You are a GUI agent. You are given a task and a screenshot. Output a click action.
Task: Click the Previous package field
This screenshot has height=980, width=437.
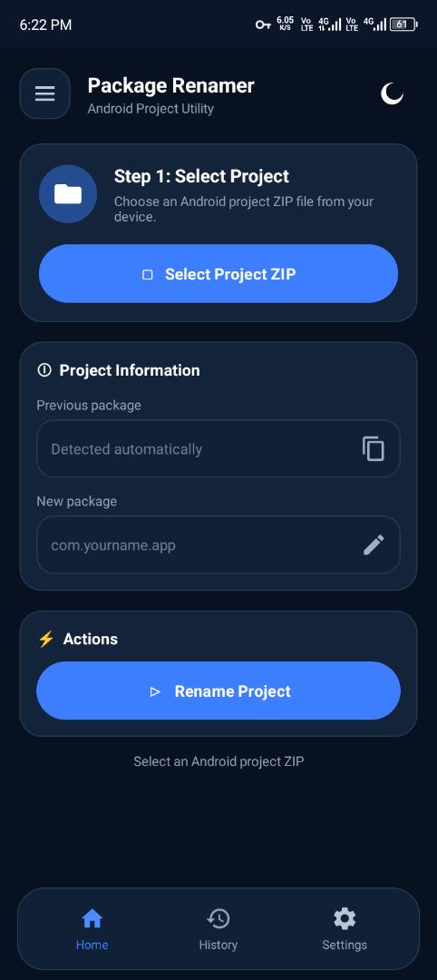[x=218, y=449]
